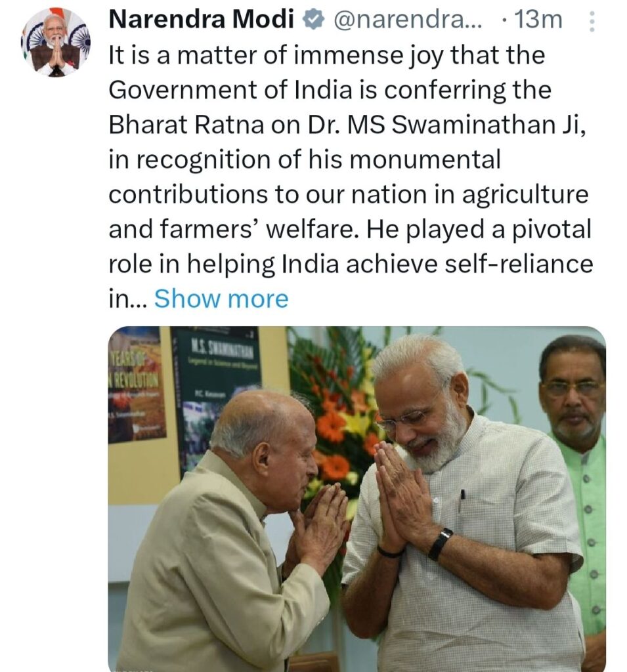
Task: Click the words "Bharat Ratna" in tweet
Action: point(186,125)
